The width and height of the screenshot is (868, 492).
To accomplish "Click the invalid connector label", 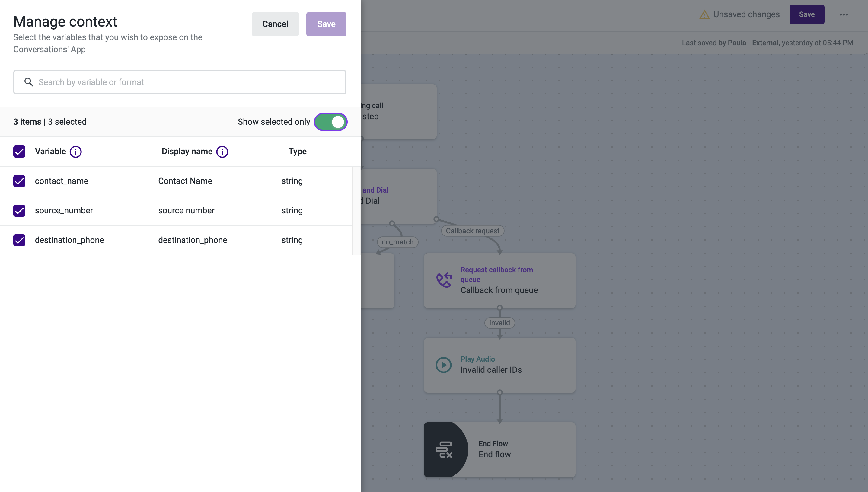I will (499, 323).
